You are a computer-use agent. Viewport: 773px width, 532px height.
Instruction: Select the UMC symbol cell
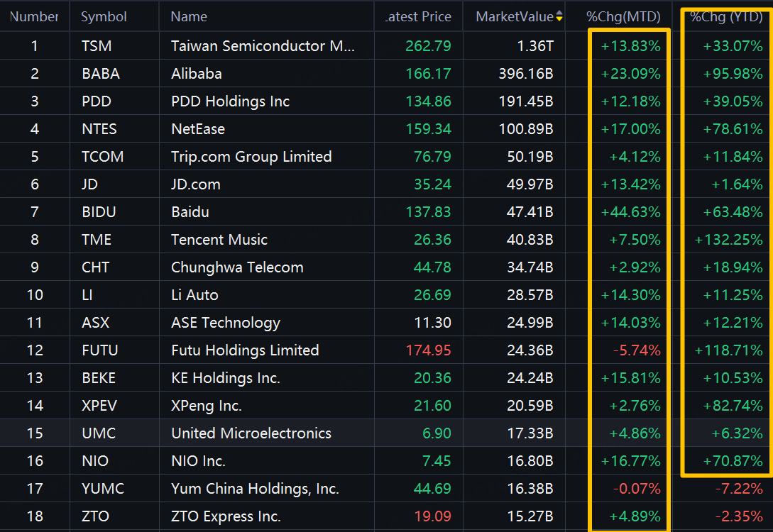coord(99,433)
